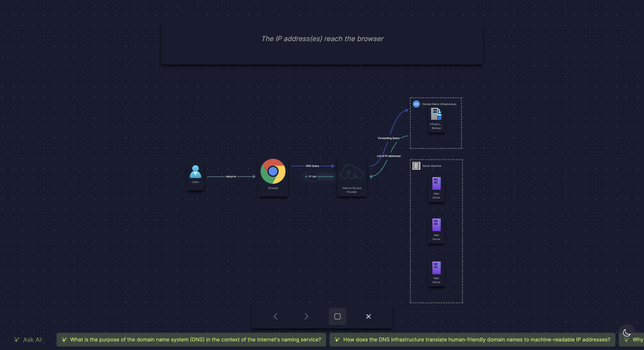Image resolution: width=644 pixels, height=350 pixels.
Task: Ask AI about purpose of DNS
Action: pyautogui.click(x=191, y=340)
